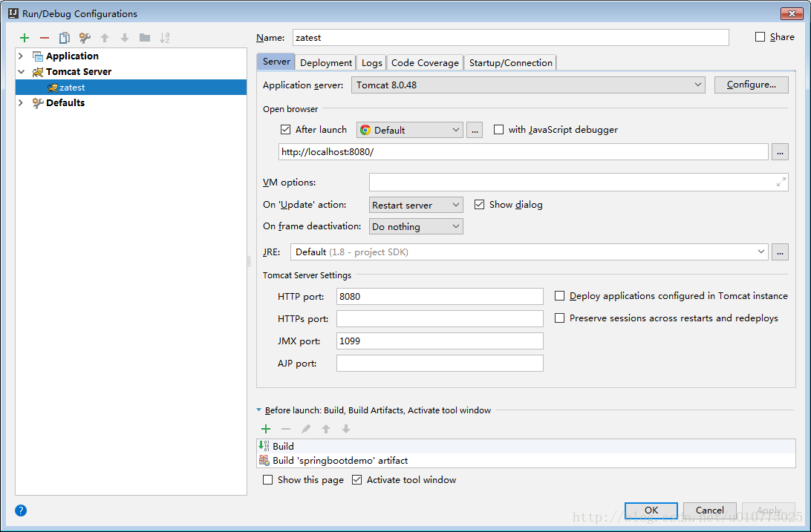Remove the selected configuration with the minus icon
811x532 pixels.
click(45, 38)
